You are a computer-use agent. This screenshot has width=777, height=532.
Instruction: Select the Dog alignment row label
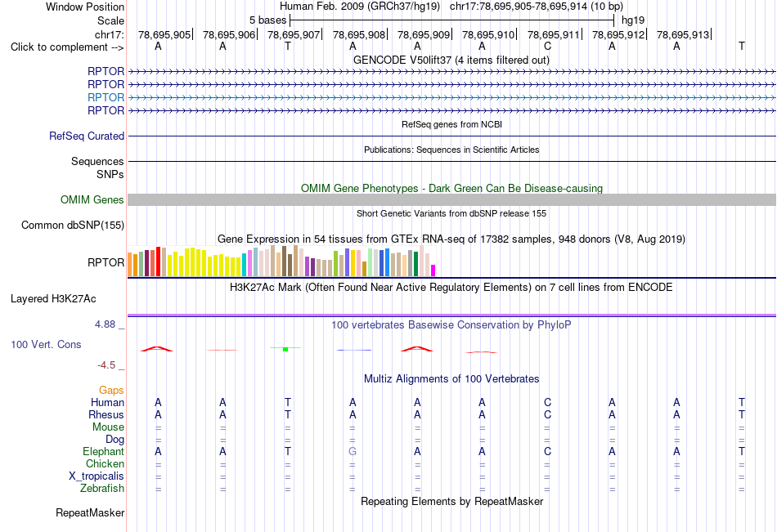[x=115, y=440]
